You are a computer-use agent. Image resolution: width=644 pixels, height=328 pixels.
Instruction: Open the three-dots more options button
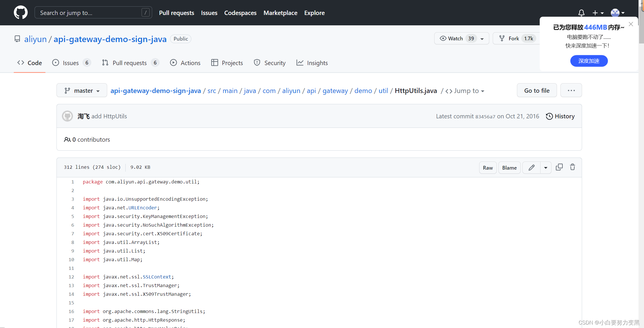point(571,90)
